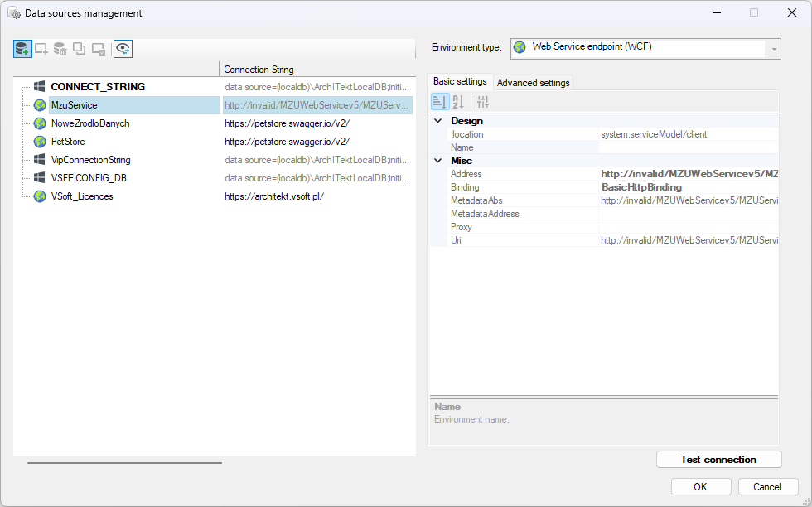This screenshot has width=812, height=507.
Task: Select the VSoft_Licences data source
Action: [x=82, y=196]
